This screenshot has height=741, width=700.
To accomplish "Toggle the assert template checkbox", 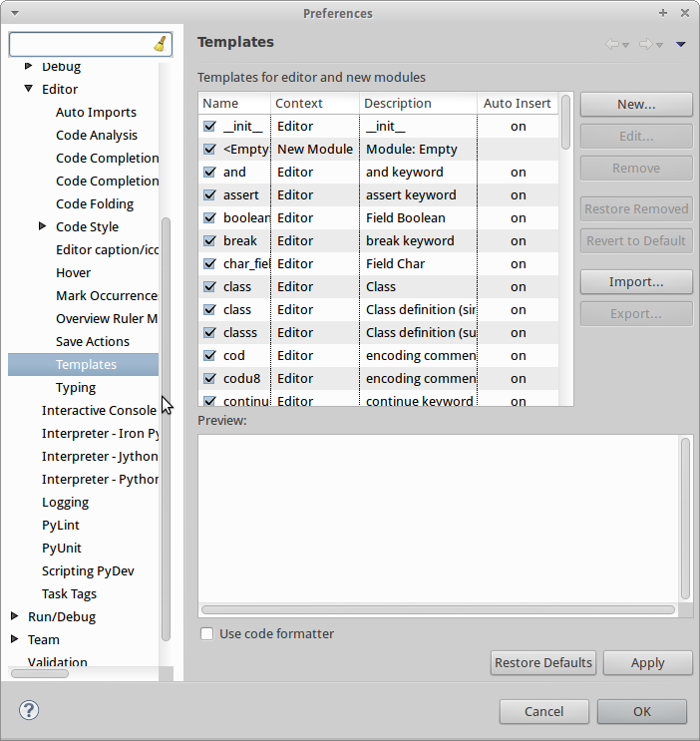I will tap(209, 195).
